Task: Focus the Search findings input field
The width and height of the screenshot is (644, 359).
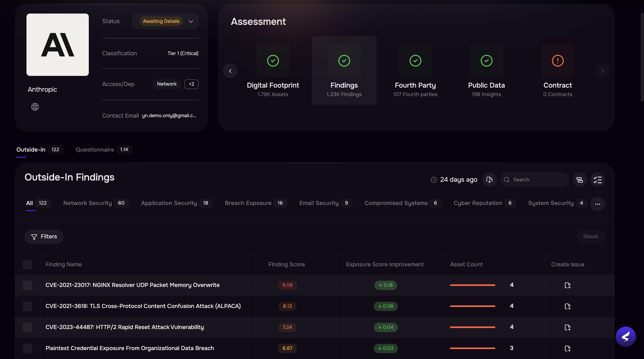Action: (535, 180)
